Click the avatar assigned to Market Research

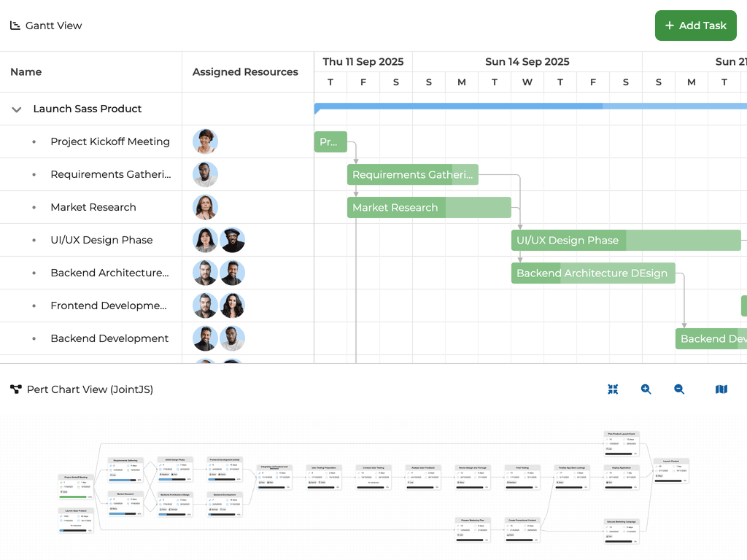(x=205, y=207)
